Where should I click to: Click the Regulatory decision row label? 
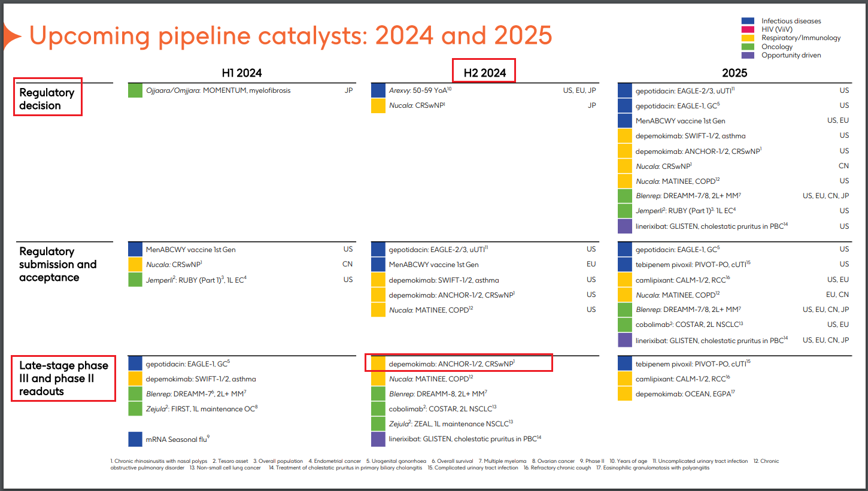point(47,99)
